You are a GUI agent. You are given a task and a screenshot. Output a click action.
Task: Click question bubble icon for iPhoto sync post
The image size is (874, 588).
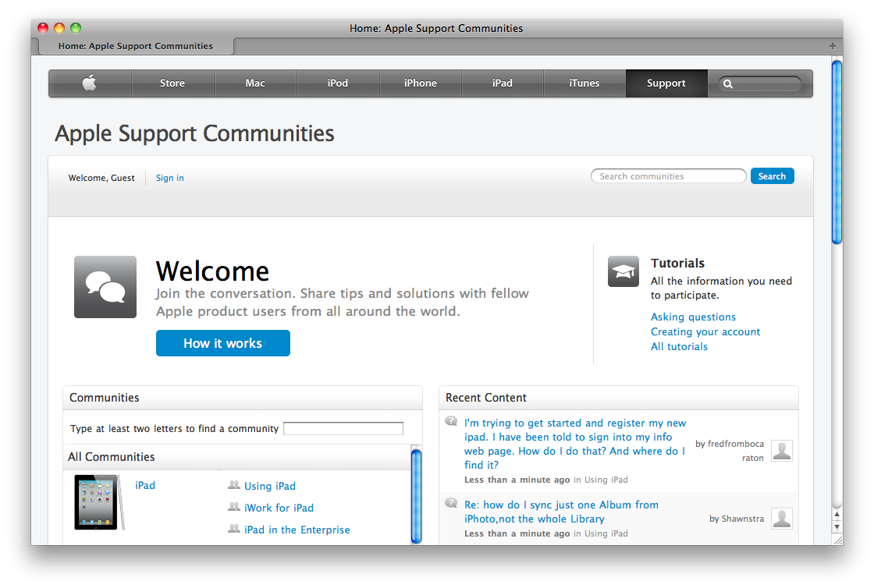(x=451, y=503)
